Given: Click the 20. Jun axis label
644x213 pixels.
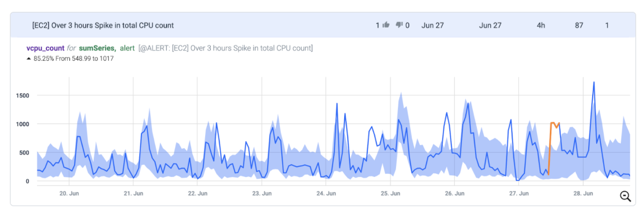Looking at the screenshot, I should pyautogui.click(x=69, y=193).
